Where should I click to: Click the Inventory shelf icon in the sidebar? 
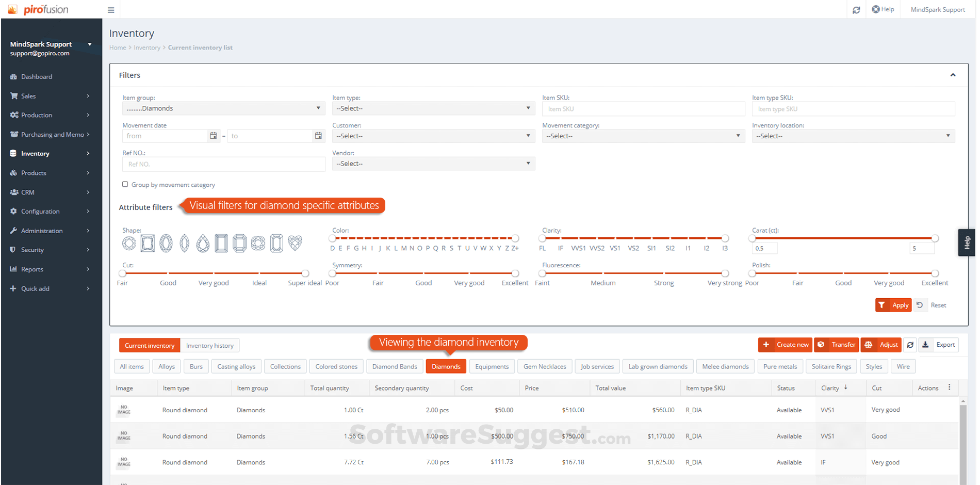13,153
